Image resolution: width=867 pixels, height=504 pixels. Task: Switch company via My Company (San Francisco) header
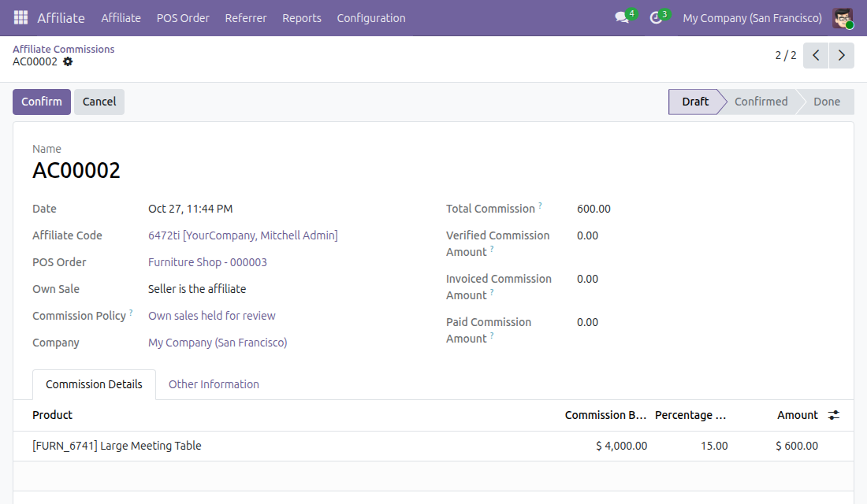[x=752, y=17]
